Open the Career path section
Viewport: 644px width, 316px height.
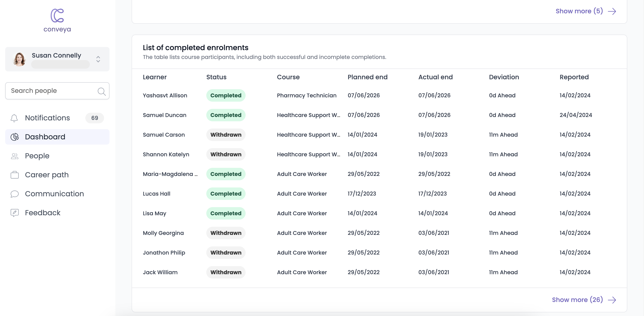[57, 175]
